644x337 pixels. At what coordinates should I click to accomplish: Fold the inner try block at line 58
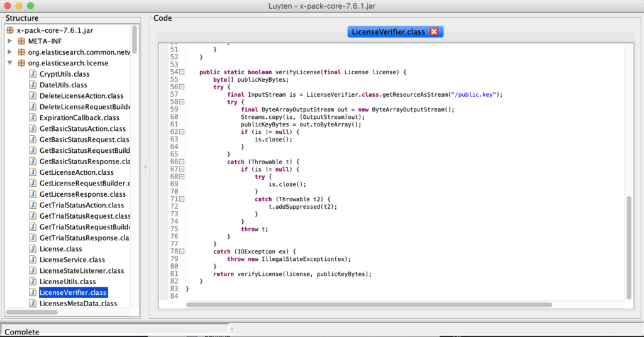182,102
